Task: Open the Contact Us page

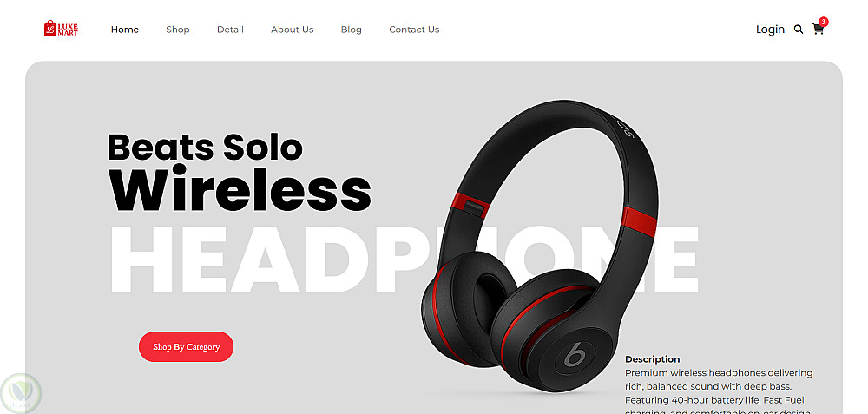Action: pyautogui.click(x=414, y=30)
